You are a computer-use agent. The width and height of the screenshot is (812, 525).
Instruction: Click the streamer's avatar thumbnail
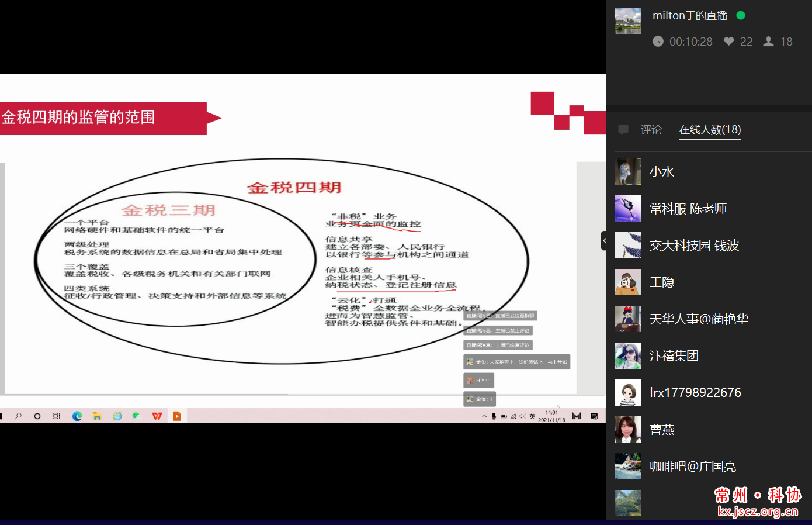627,22
